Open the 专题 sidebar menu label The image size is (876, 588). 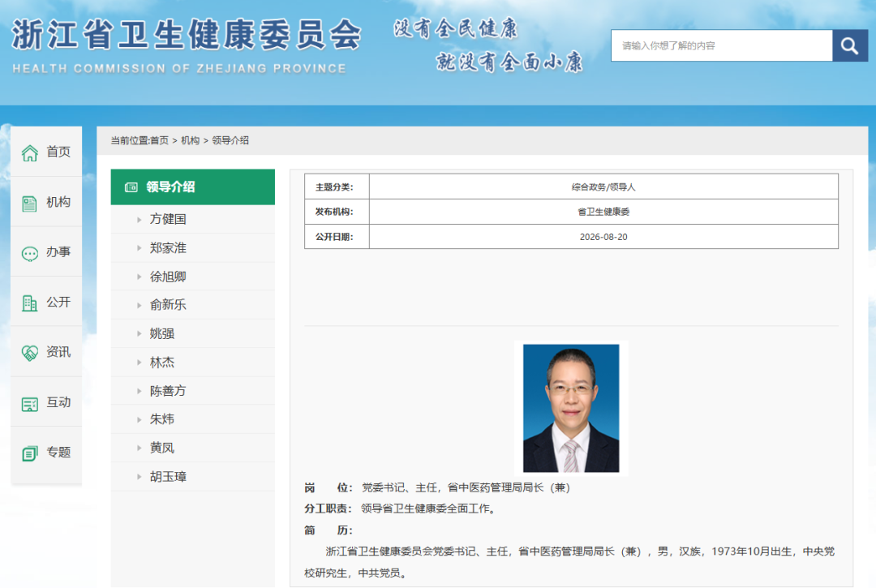coord(58,452)
